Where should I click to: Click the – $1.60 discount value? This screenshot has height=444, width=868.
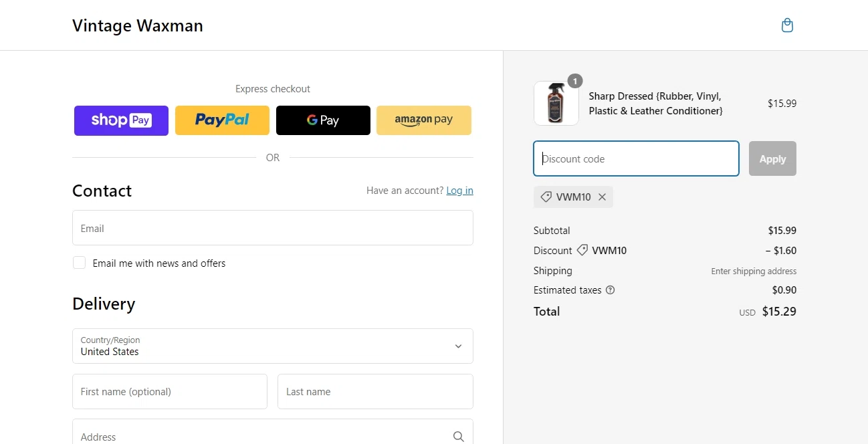point(781,251)
